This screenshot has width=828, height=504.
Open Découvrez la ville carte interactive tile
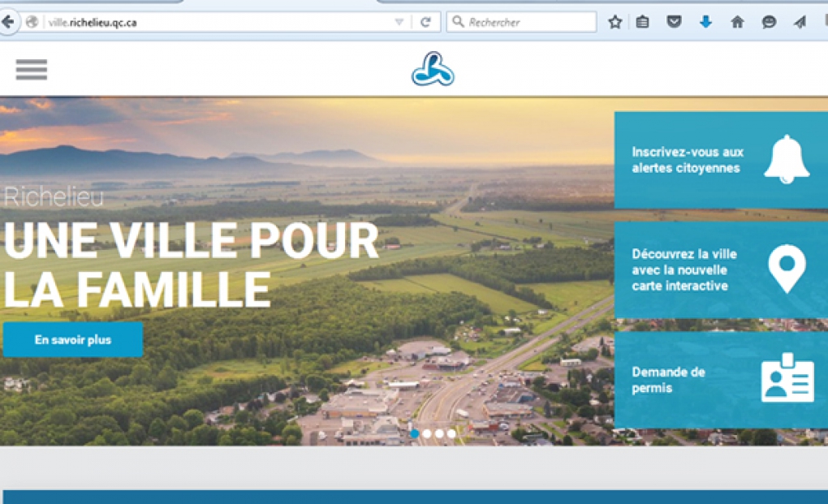pyautogui.click(x=721, y=269)
